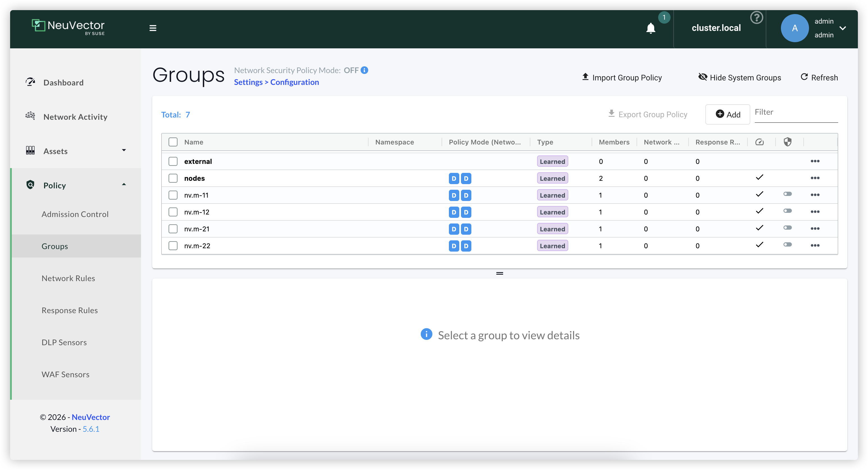Collapse the Policy submenu arrow
868x470 pixels.
124,185
